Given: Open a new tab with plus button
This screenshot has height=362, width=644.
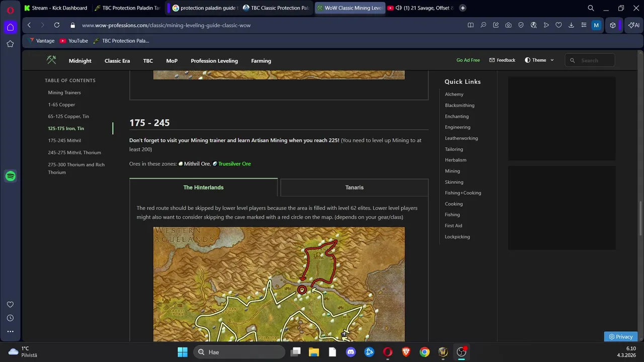Looking at the screenshot, I should (463, 8).
